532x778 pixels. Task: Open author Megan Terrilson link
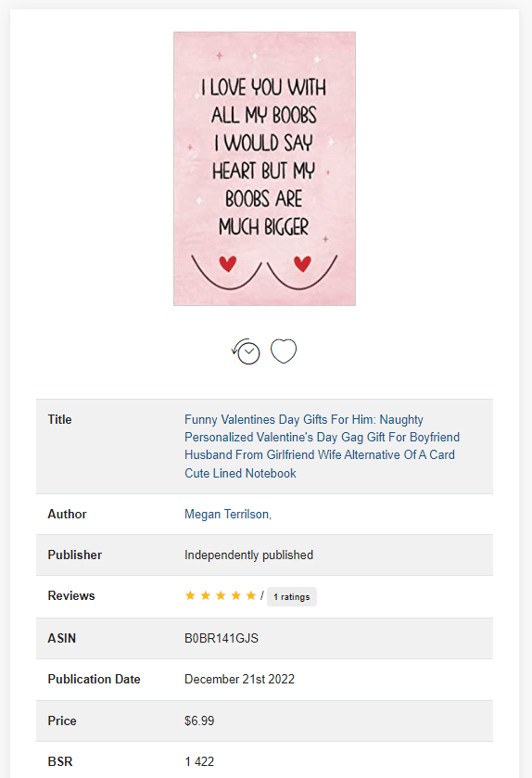[228, 514]
